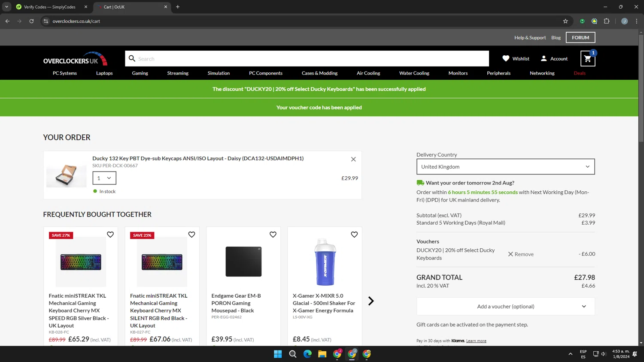
Task: Click the search magnifier icon
Action: (132, 58)
